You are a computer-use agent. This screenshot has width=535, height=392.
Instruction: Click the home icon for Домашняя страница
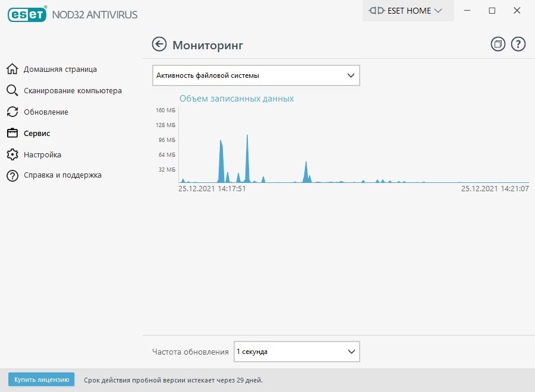(x=12, y=69)
